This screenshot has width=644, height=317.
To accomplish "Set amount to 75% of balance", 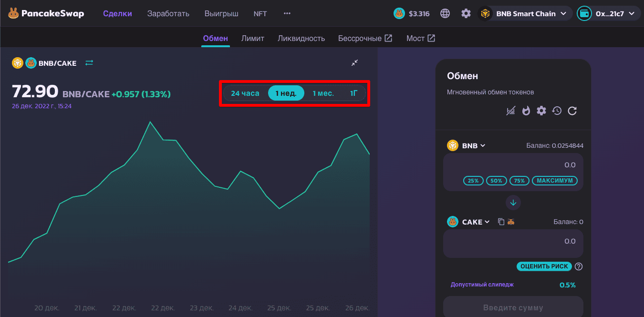I will (519, 181).
